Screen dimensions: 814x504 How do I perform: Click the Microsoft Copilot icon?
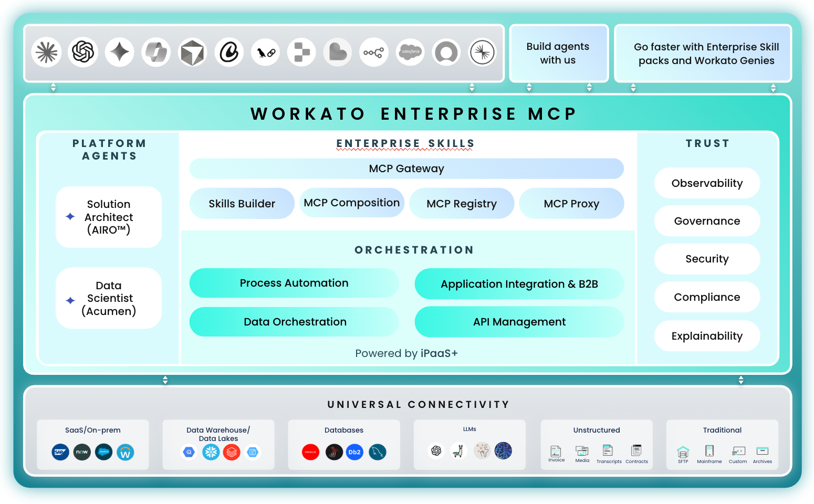(156, 52)
